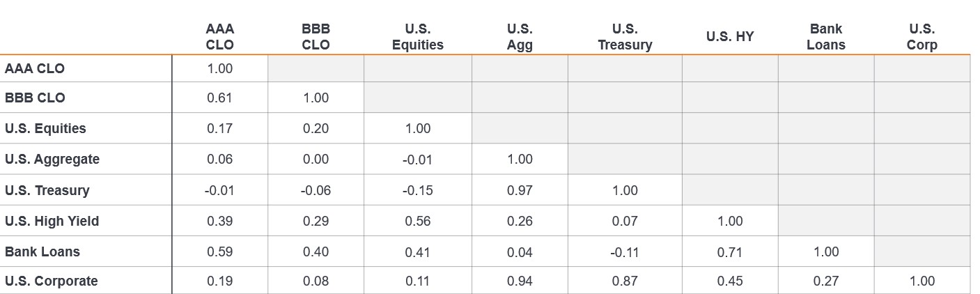Select the Bank Loans row label
This screenshot has width=980, height=294.
[x=42, y=252]
